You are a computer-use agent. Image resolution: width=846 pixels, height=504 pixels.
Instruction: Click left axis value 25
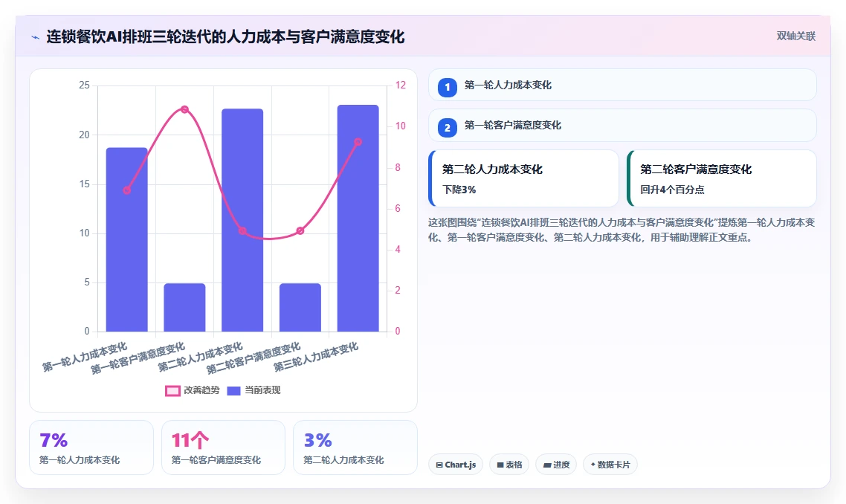tap(84, 85)
